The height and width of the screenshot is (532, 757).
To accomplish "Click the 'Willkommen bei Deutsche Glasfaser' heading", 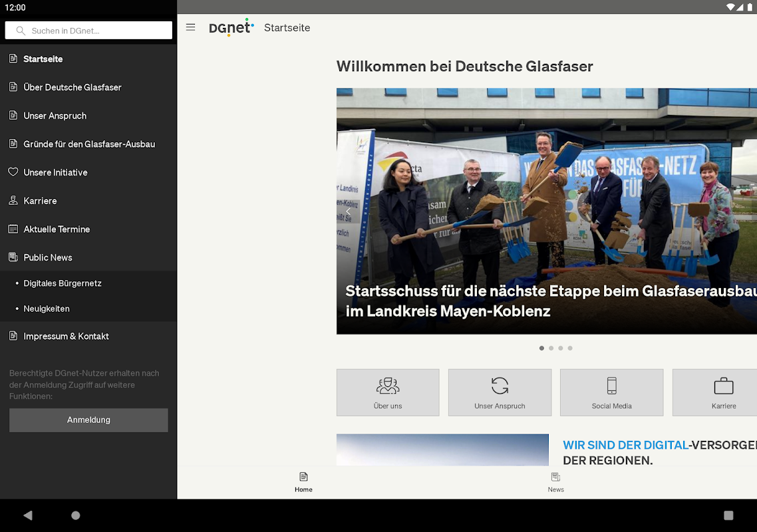I will tap(464, 66).
